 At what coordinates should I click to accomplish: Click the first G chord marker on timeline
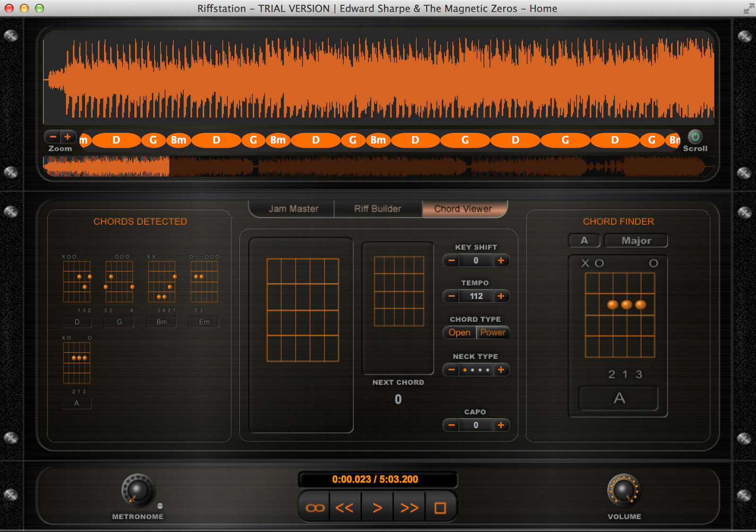tap(153, 140)
